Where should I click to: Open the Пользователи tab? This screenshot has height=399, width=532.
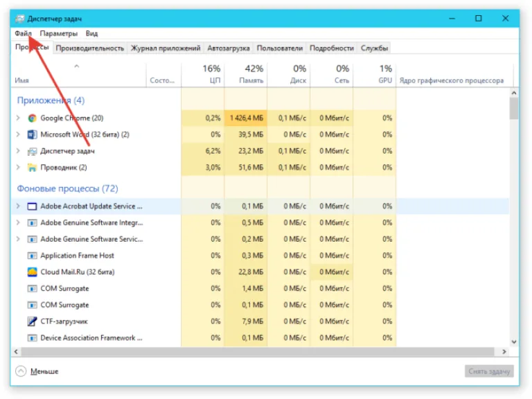(x=280, y=48)
